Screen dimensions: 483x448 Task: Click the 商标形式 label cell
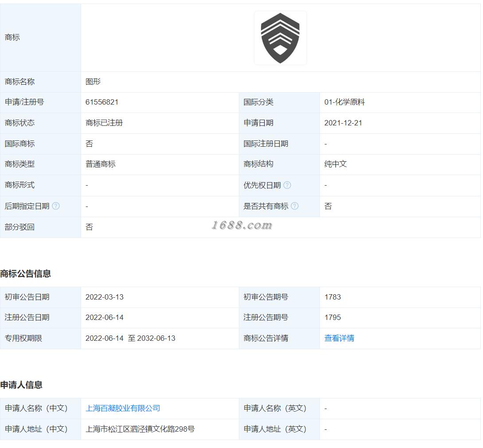[40, 185]
